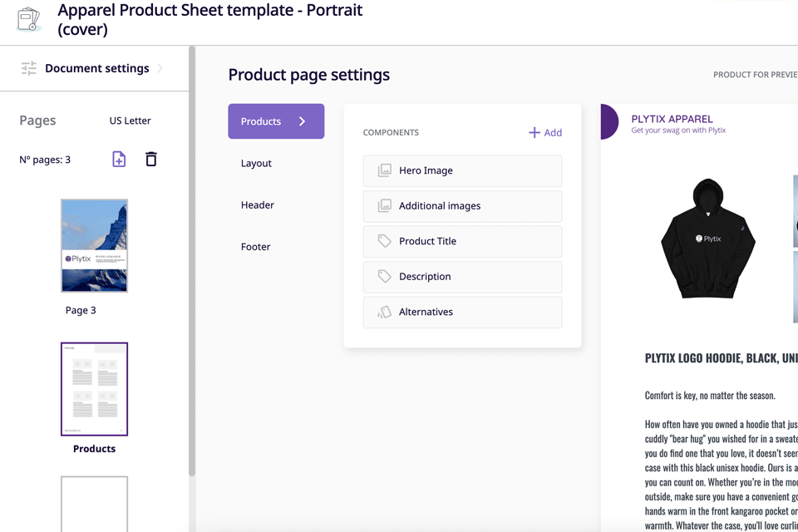
Task: Click the Plytix Logo Hoodie title in preview
Action: pyautogui.click(x=722, y=358)
